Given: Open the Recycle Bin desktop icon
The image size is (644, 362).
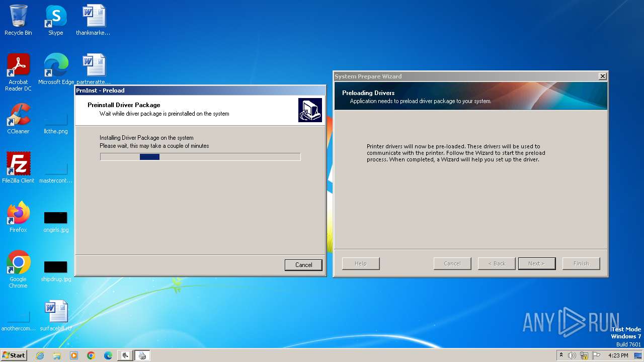Looking at the screenshot, I should pyautogui.click(x=18, y=20).
